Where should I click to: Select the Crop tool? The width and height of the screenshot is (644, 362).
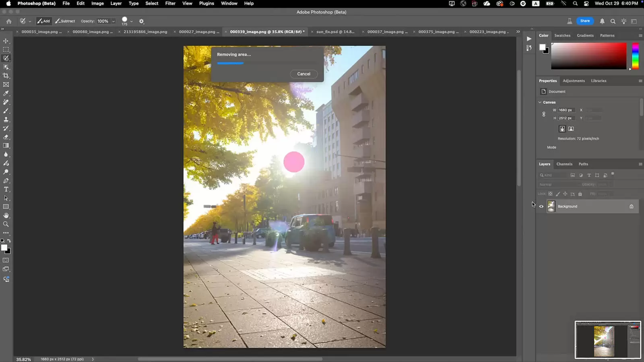[x=6, y=76]
